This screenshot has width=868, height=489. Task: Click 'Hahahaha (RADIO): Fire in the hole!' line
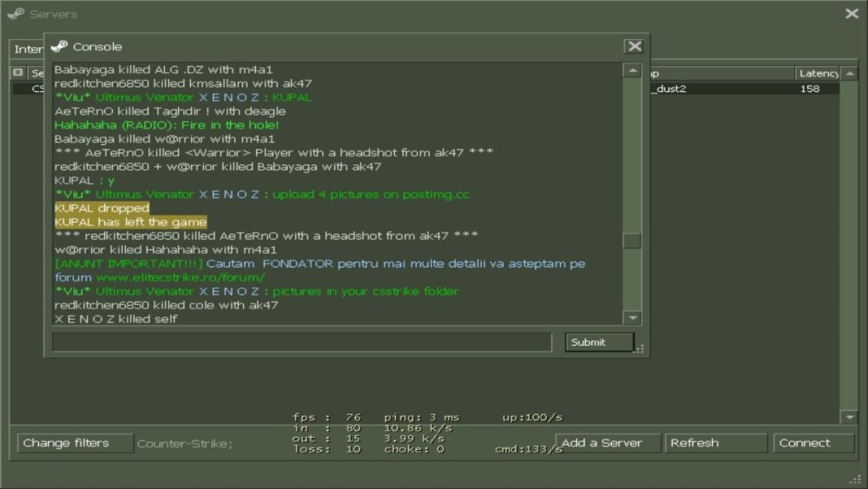click(167, 125)
